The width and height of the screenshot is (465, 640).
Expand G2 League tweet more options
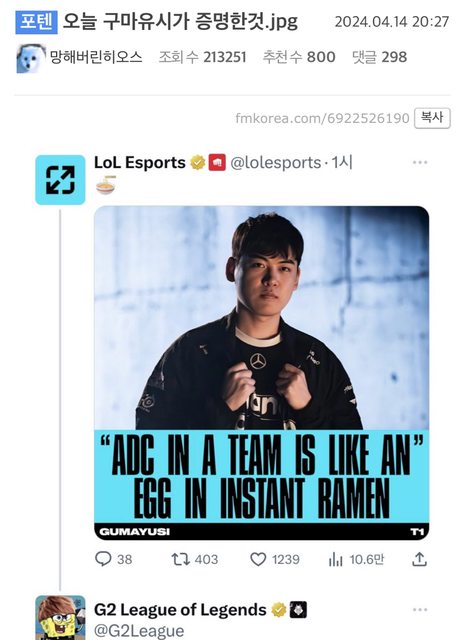coord(420,610)
